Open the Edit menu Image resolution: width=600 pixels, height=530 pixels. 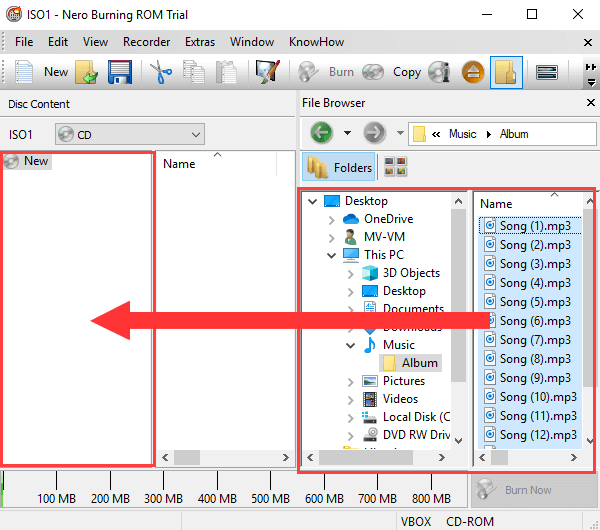[x=58, y=42]
